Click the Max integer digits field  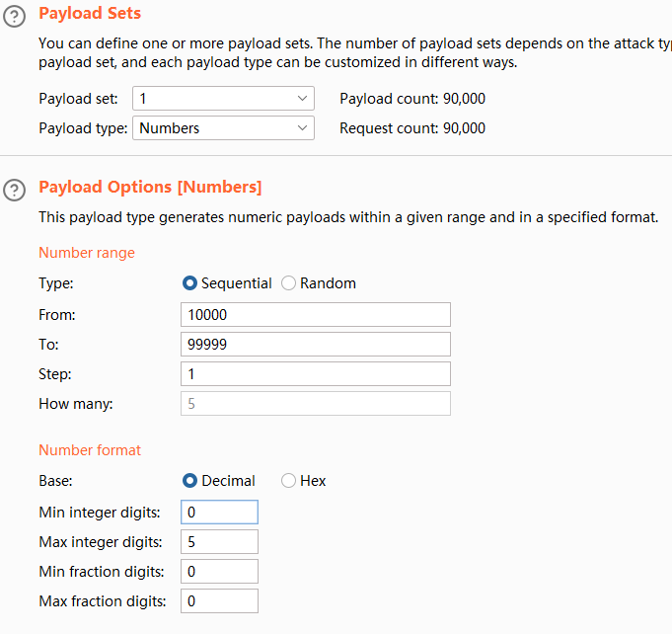[219, 542]
